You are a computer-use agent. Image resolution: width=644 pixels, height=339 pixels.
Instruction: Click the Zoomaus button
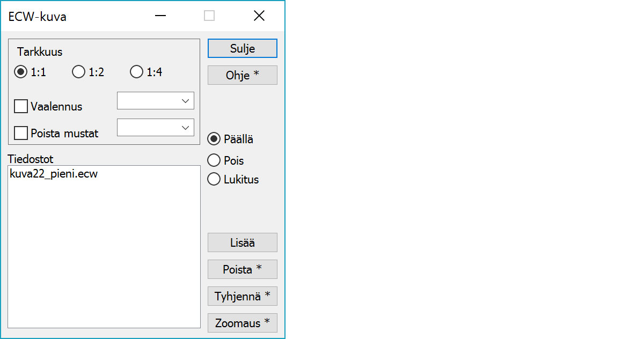(242, 323)
